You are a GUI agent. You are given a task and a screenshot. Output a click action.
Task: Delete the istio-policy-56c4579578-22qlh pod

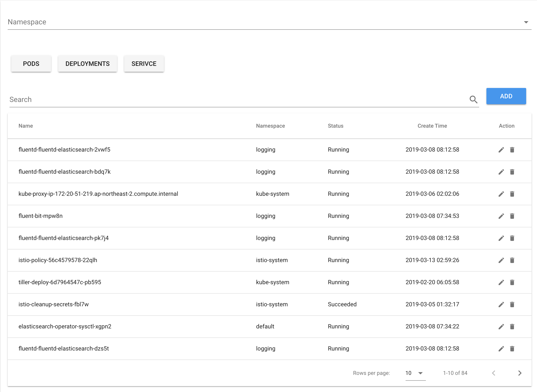(x=512, y=260)
